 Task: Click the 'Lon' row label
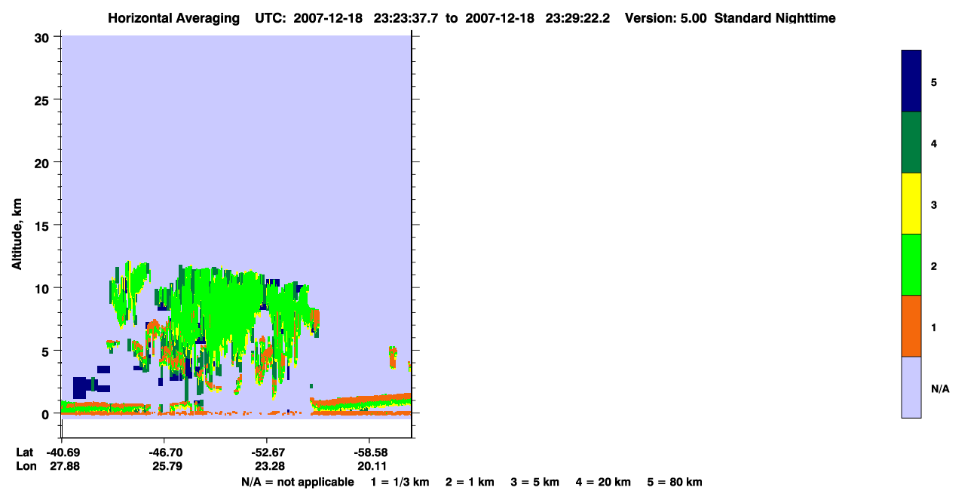[x=26, y=466]
